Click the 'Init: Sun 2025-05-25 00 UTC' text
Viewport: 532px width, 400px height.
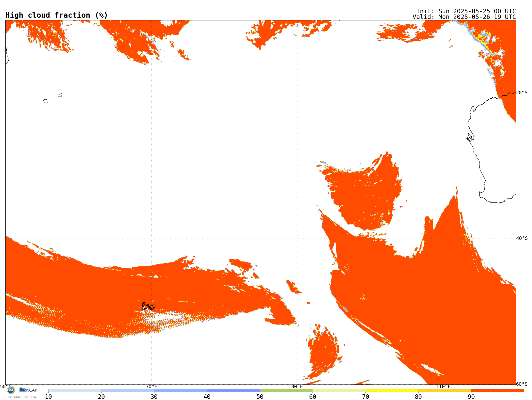coord(466,11)
